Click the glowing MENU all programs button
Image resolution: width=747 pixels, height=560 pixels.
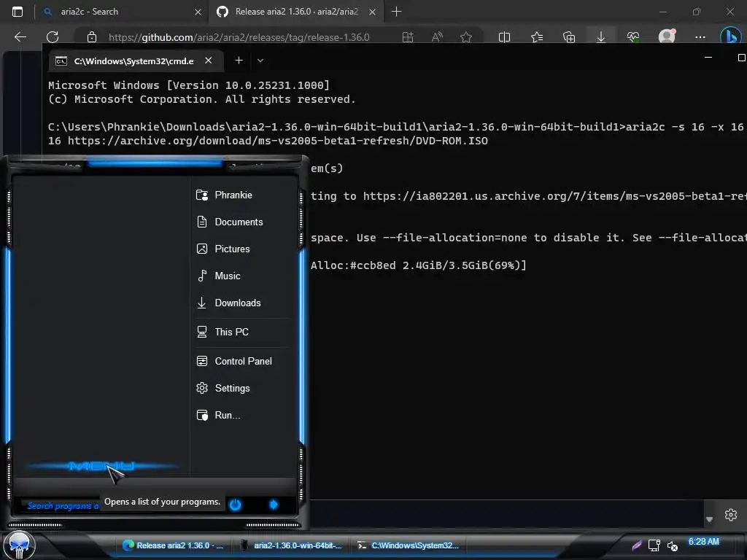click(101, 466)
